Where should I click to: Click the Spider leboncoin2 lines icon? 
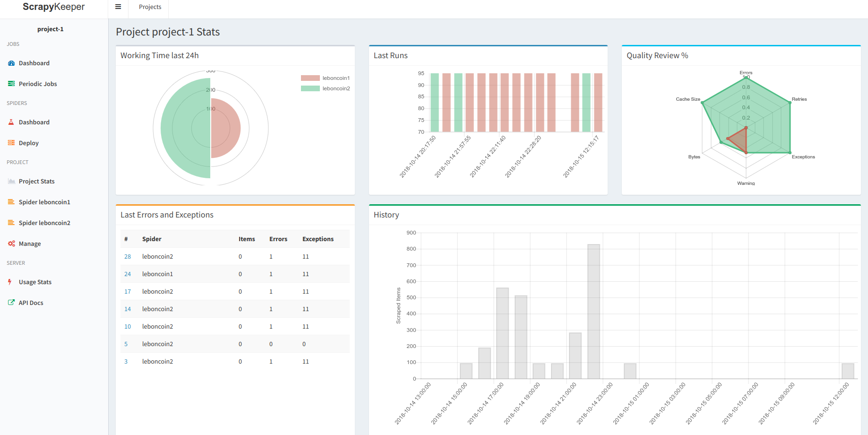coord(11,223)
